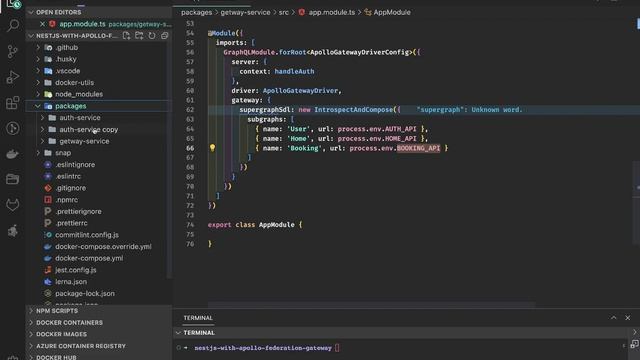640x360 pixels.
Task: Close app.module.ts in Open Editors
Action: [x=42, y=24]
